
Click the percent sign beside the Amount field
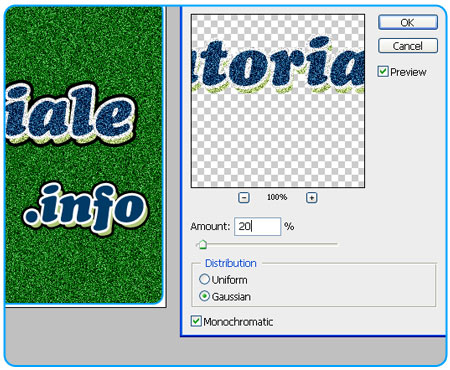click(289, 227)
